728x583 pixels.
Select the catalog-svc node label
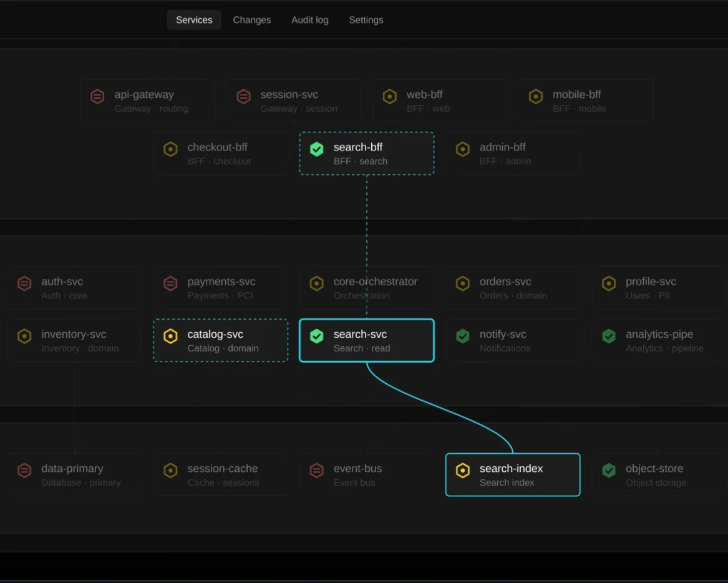point(215,334)
